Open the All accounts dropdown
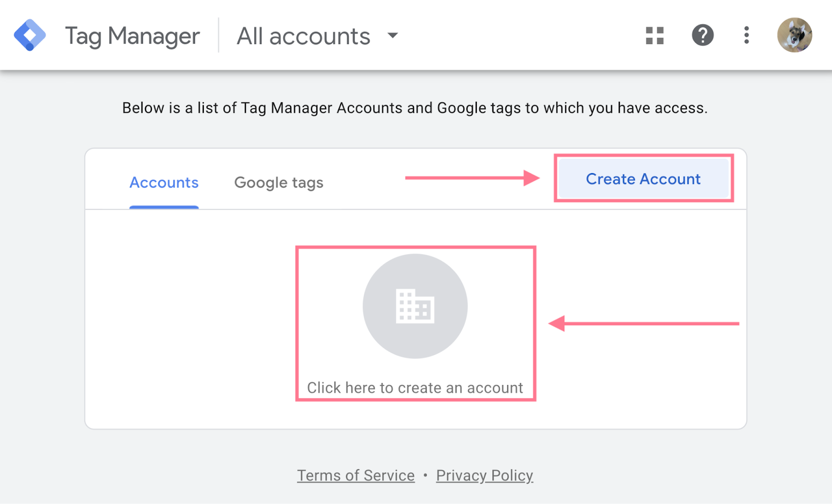 tap(303, 36)
